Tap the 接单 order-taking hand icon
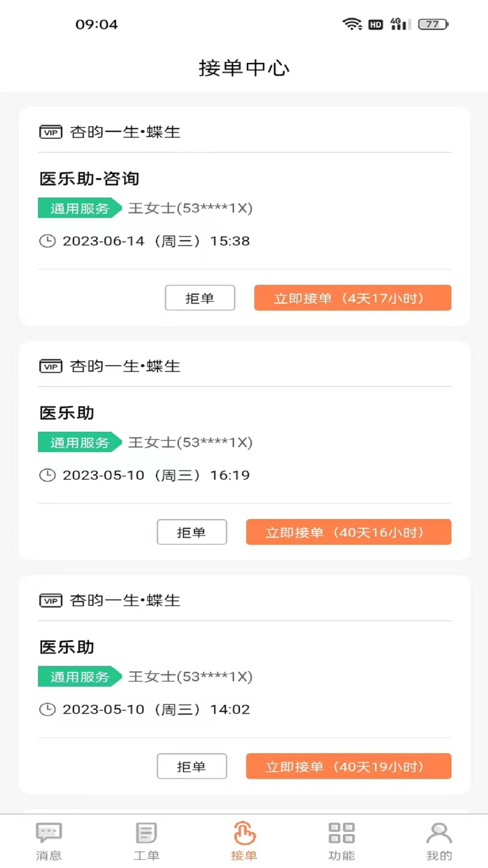Viewport: 488px width, 868px height. [x=244, y=833]
